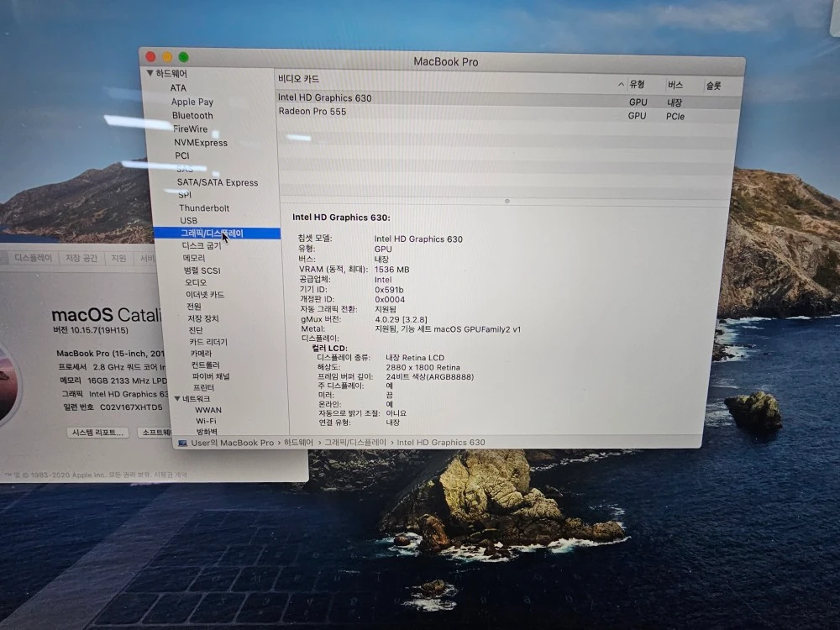Select 전원 in the sidebar
This screenshot has width=840, height=630.
click(194, 307)
